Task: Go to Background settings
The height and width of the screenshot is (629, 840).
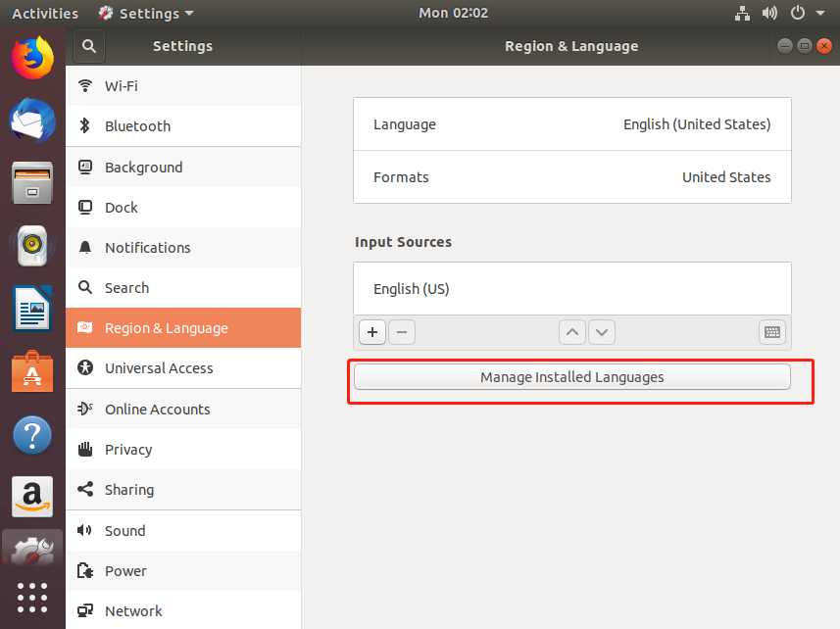Action: point(183,167)
